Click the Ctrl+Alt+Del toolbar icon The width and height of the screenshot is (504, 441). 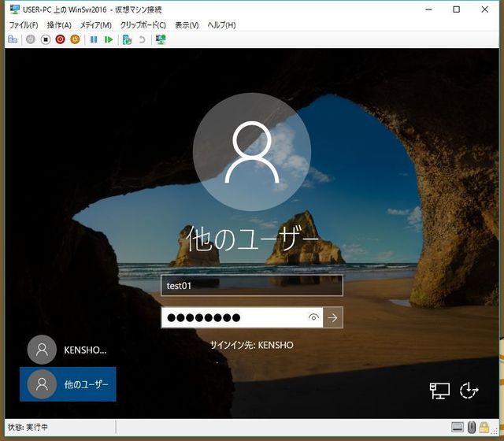pos(13,39)
